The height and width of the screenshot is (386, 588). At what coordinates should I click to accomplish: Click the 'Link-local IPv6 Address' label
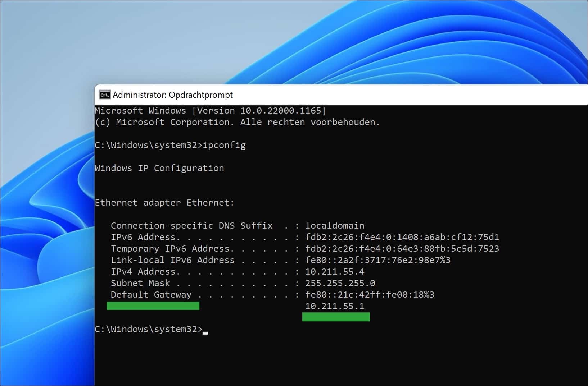(x=173, y=260)
